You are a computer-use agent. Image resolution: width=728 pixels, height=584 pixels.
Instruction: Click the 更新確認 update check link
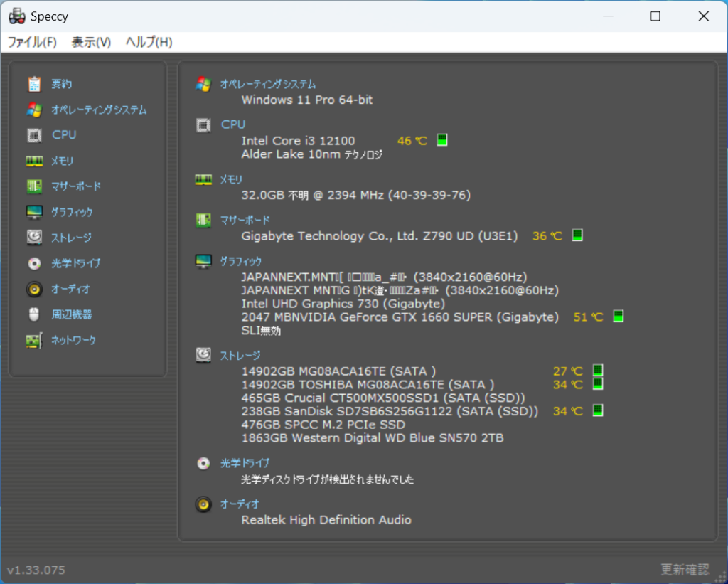pyautogui.click(x=685, y=570)
